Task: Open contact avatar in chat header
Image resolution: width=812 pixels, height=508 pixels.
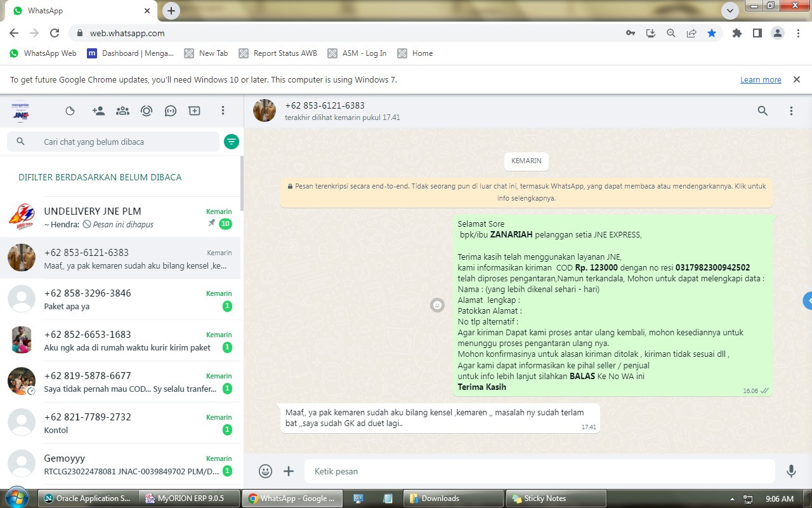Action: (265, 110)
